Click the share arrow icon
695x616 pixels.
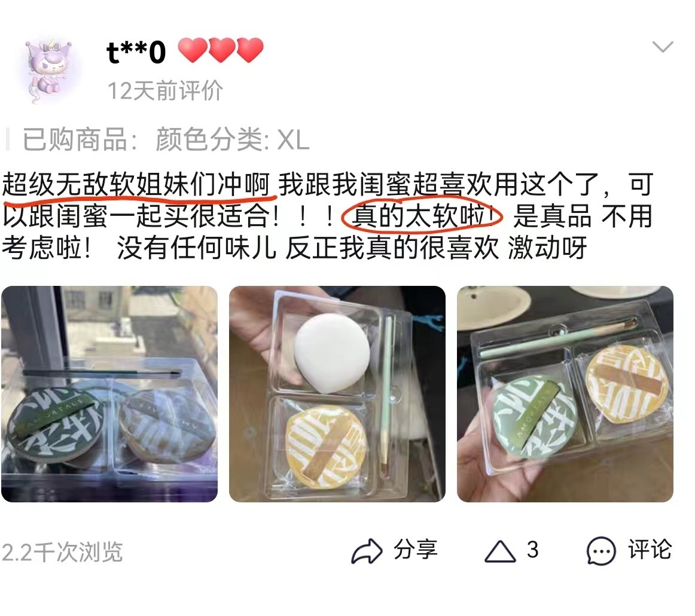pyautogui.click(x=367, y=551)
